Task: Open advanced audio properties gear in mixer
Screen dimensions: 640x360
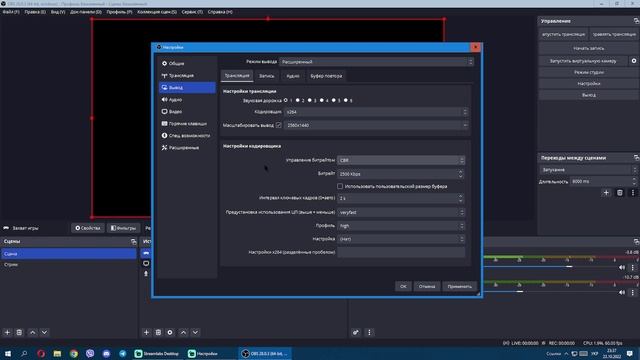Action: coord(356,332)
